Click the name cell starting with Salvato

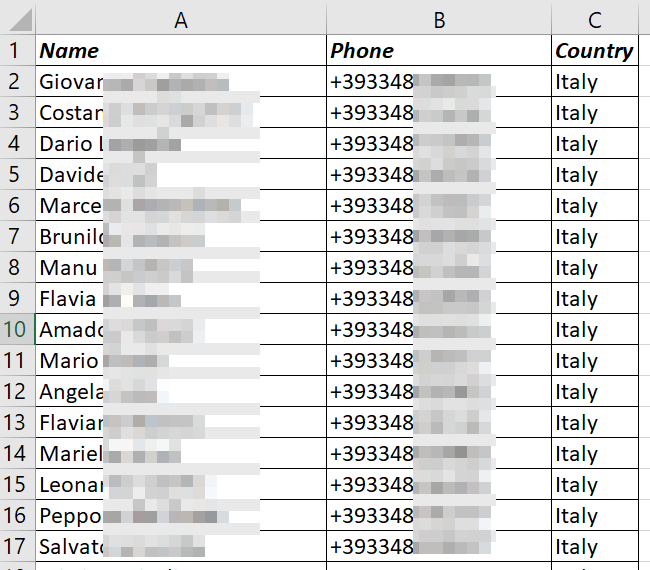(180, 547)
